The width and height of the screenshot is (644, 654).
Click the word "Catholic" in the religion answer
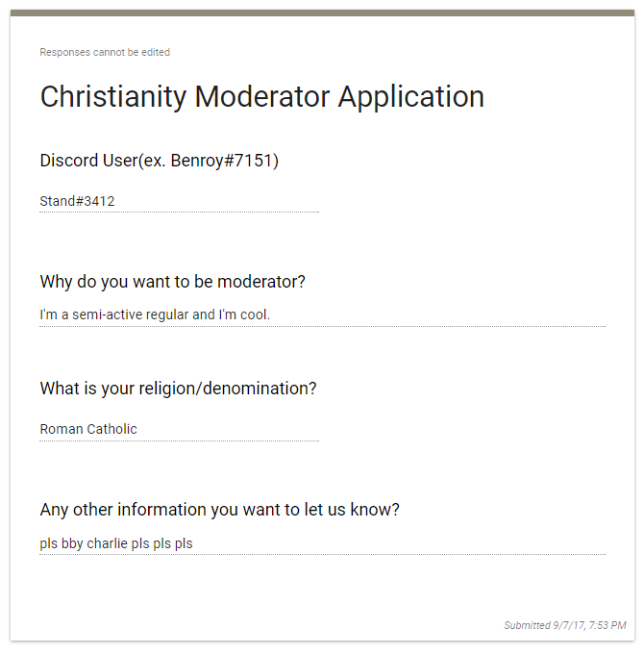tap(112, 430)
